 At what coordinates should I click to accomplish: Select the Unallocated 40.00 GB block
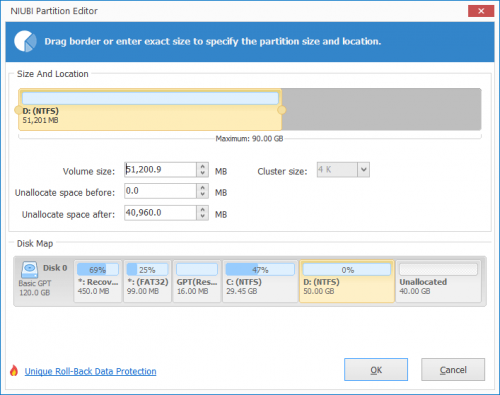pos(438,281)
